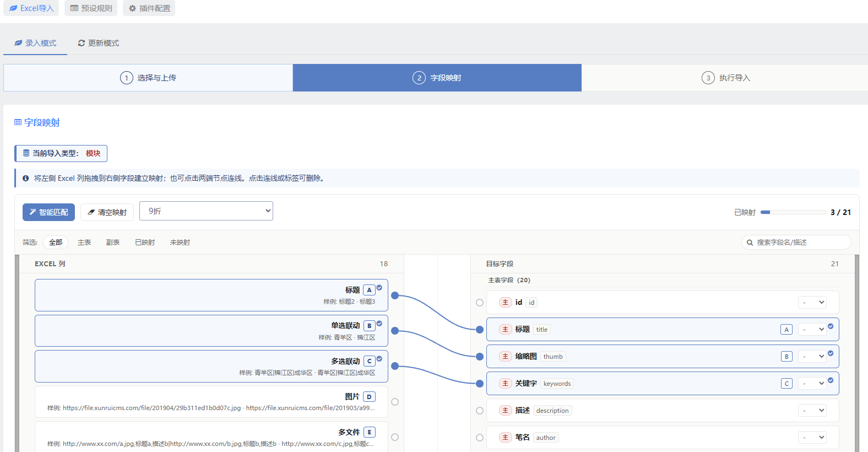The image size is (868, 452).
Task: Select step 2 字段映射
Action: pos(437,78)
